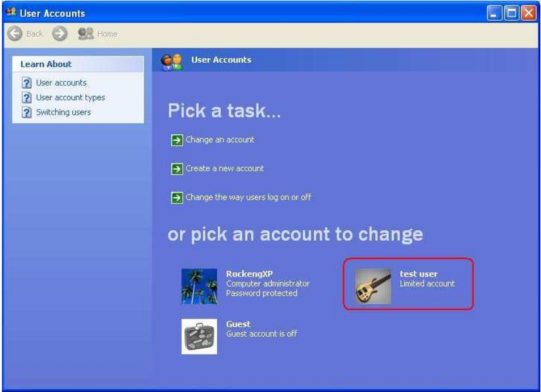Image resolution: width=541 pixels, height=392 pixels.
Task: Click the test user account name
Action: click(x=419, y=274)
